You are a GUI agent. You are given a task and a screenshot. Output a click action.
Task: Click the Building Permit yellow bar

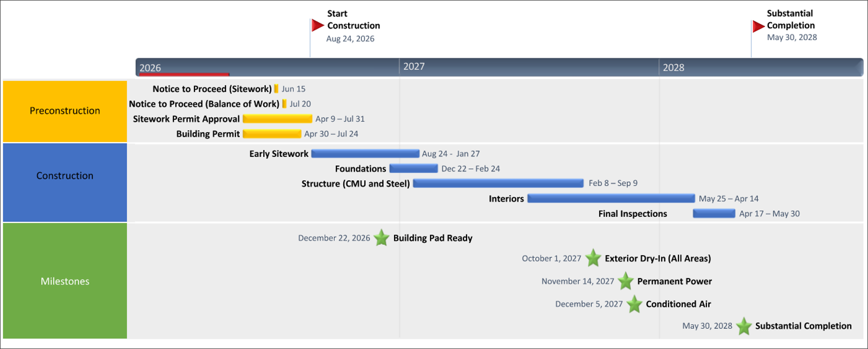coord(272,134)
